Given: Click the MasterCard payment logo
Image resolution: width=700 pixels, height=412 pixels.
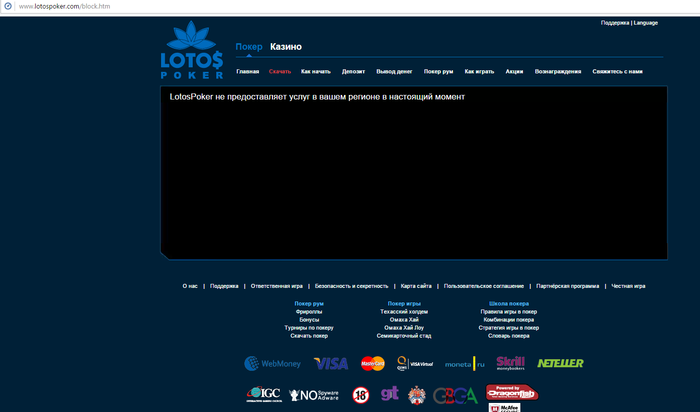Looking at the screenshot, I should [373, 363].
